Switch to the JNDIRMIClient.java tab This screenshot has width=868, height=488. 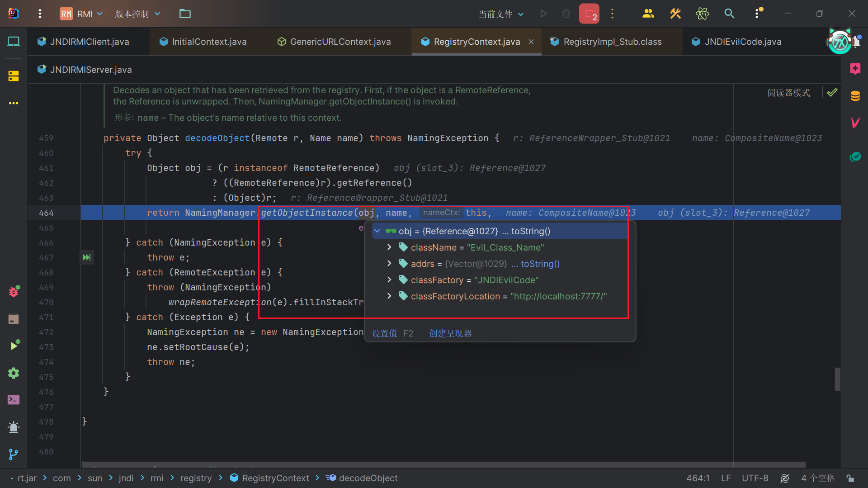[x=89, y=42]
